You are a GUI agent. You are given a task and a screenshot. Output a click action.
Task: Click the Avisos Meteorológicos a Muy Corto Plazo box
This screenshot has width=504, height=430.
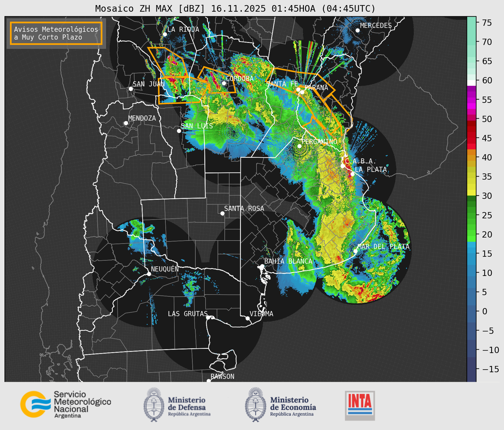56,33
